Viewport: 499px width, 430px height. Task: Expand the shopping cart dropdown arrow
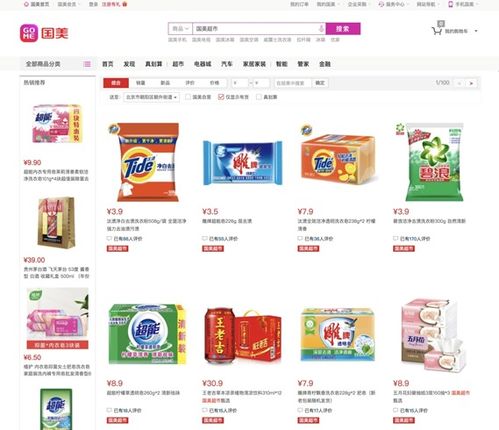coord(476,31)
